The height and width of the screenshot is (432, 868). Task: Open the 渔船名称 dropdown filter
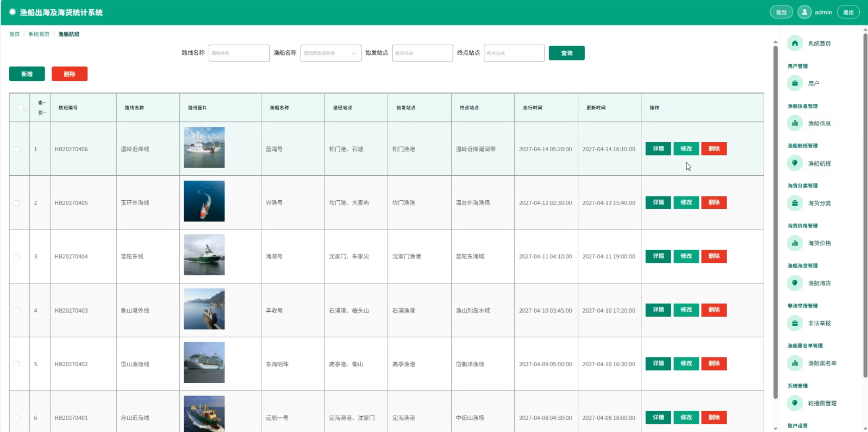point(330,53)
